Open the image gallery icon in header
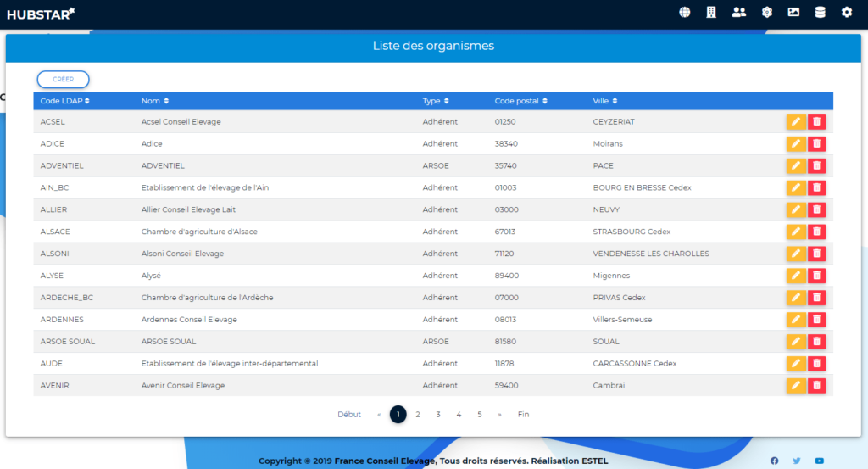The image size is (868, 469). click(793, 12)
